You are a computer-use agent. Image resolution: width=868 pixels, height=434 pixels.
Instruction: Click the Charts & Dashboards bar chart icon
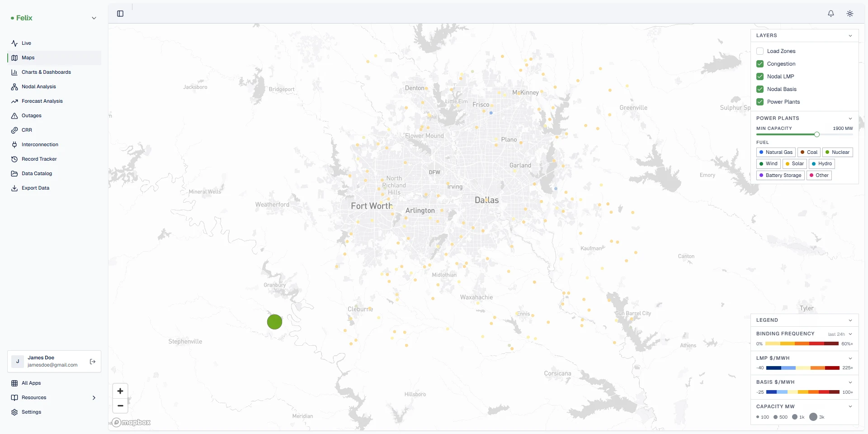pyautogui.click(x=14, y=72)
